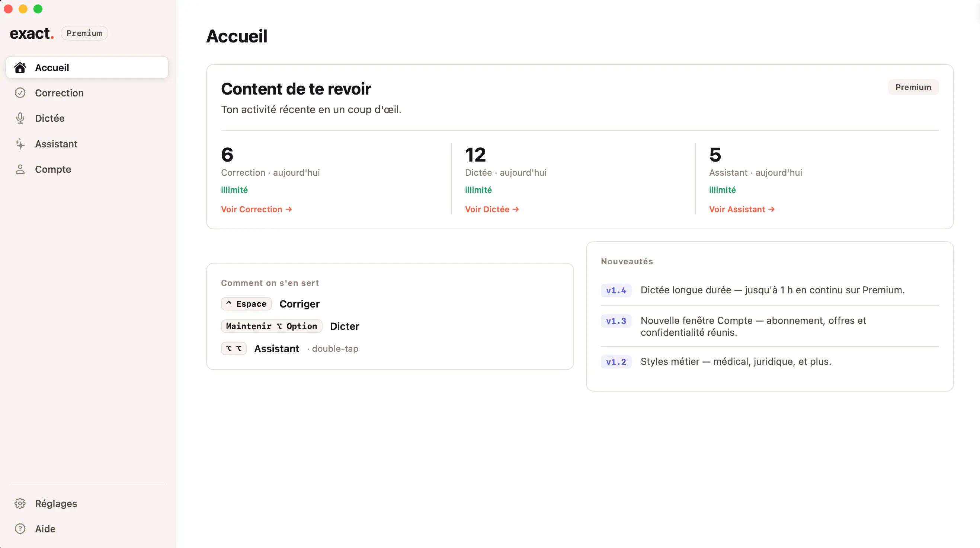This screenshot has height=548, width=980.
Task: Click the v1.2 version badge
Action: [616, 361]
